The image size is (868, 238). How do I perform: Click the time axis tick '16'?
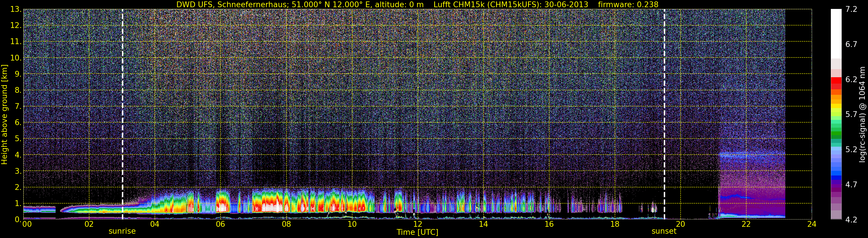pos(549,224)
